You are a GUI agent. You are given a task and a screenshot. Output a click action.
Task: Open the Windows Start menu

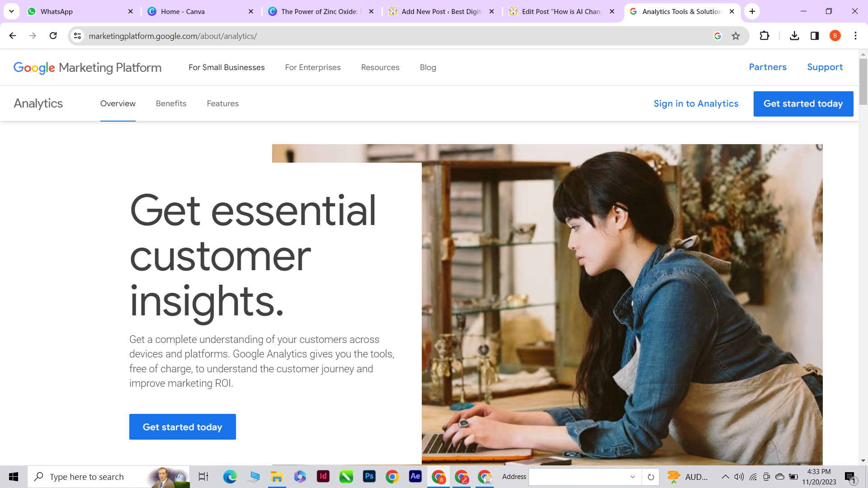click(x=14, y=477)
